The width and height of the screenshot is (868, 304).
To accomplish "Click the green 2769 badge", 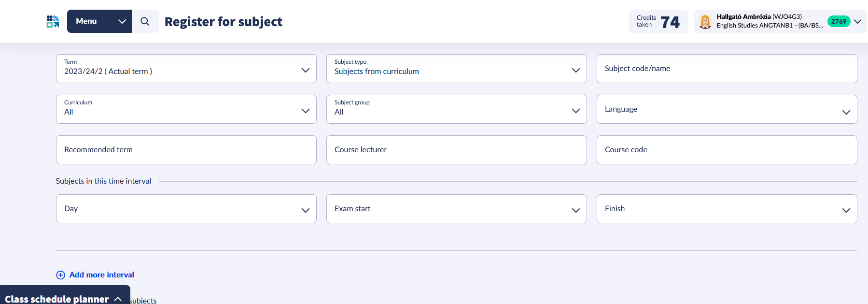I will [x=839, y=21].
